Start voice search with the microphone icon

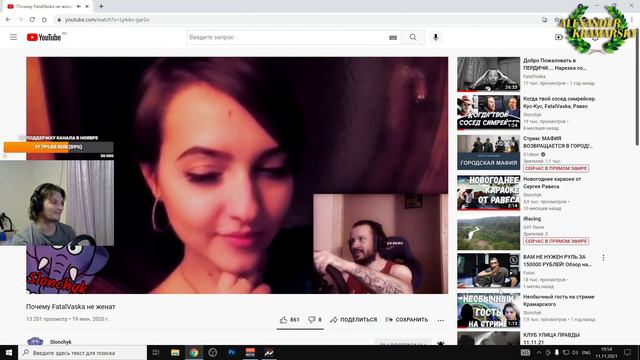436,37
